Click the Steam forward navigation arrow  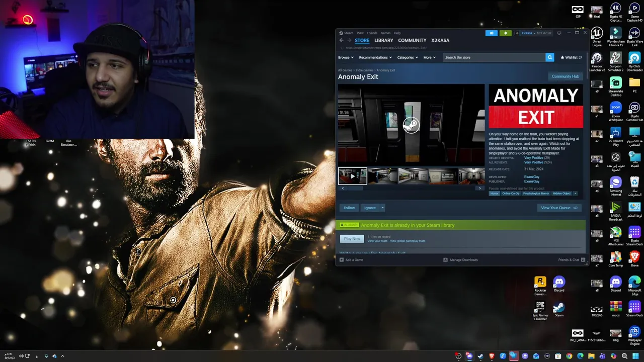click(x=349, y=40)
